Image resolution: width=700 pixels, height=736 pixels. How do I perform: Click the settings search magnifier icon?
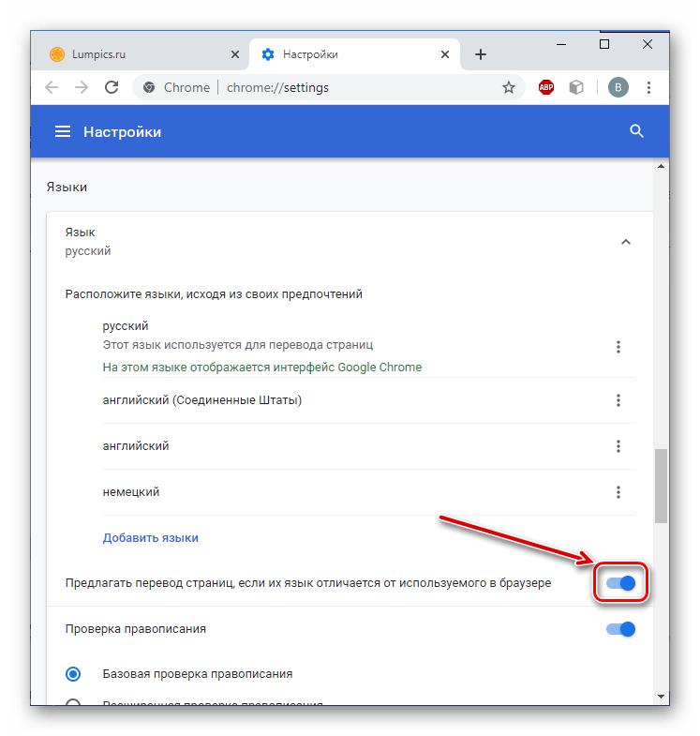tap(636, 131)
